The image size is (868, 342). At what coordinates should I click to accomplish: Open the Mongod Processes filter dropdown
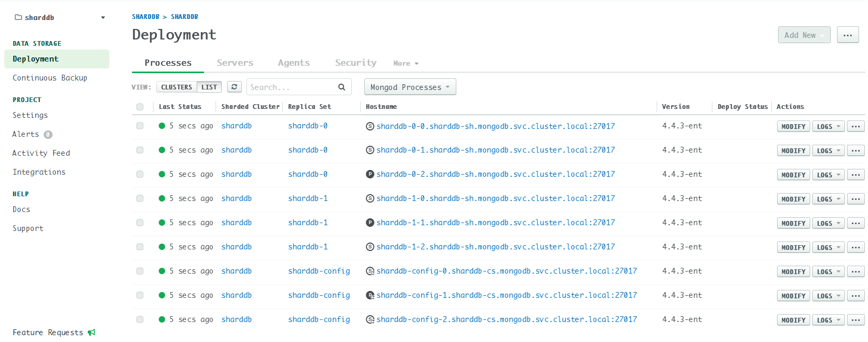[x=410, y=87]
